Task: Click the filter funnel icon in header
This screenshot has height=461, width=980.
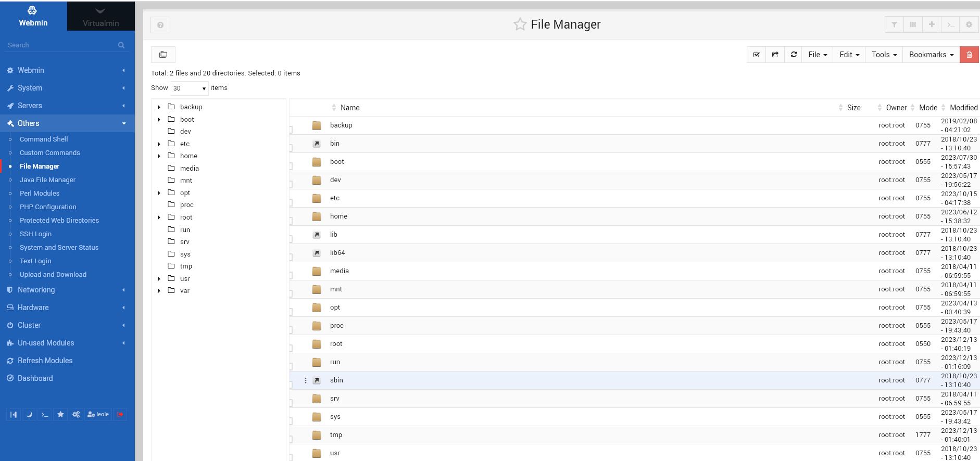Action: pos(894,24)
